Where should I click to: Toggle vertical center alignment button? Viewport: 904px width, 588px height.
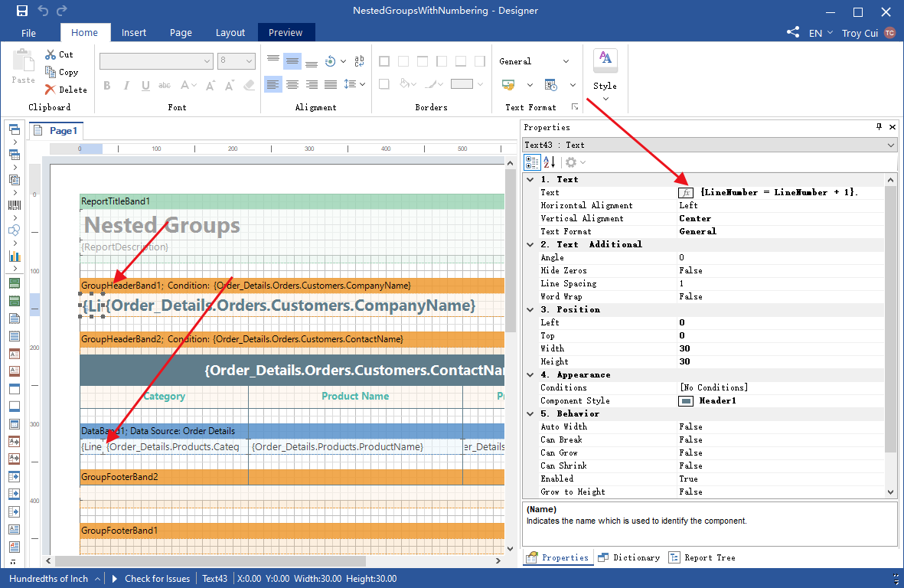pyautogui.click(x=292, y=61)
